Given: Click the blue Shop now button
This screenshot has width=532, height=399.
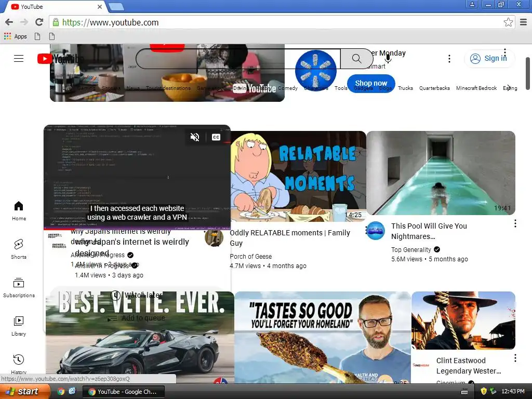Looking at the screenshot, I should [371, 83].
